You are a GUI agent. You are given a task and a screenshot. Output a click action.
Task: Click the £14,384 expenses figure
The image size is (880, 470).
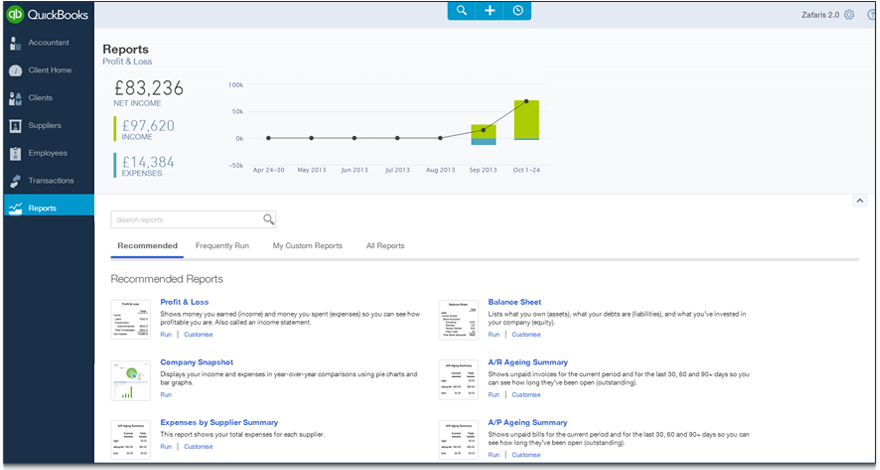[x=148, y=162]
